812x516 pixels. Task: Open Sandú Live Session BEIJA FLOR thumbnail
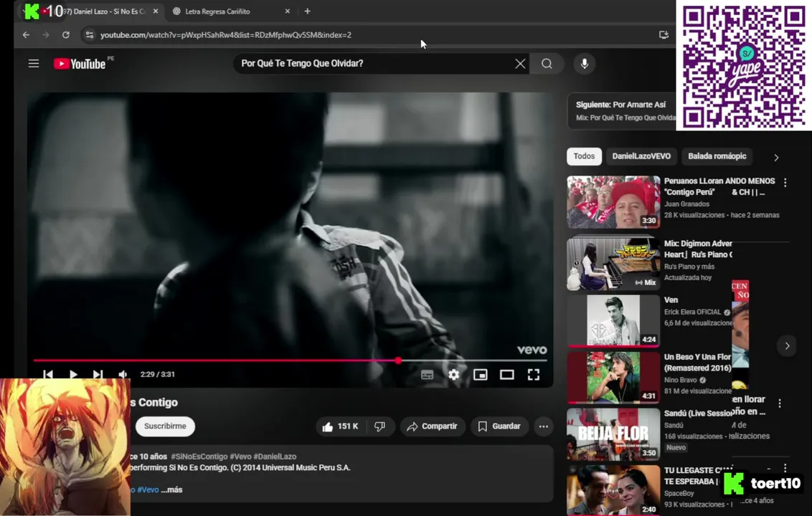click(613, 434)
